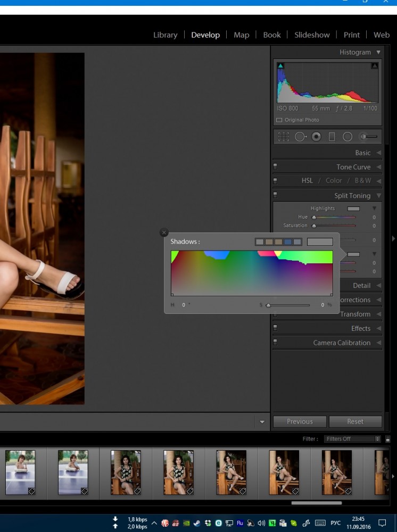Click the Previous button
Screen dimensions: 397x532
300,421
